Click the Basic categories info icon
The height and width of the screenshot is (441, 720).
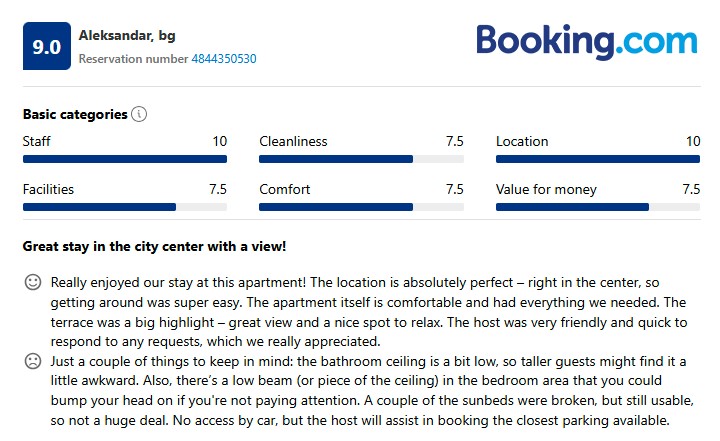(139, 114)
